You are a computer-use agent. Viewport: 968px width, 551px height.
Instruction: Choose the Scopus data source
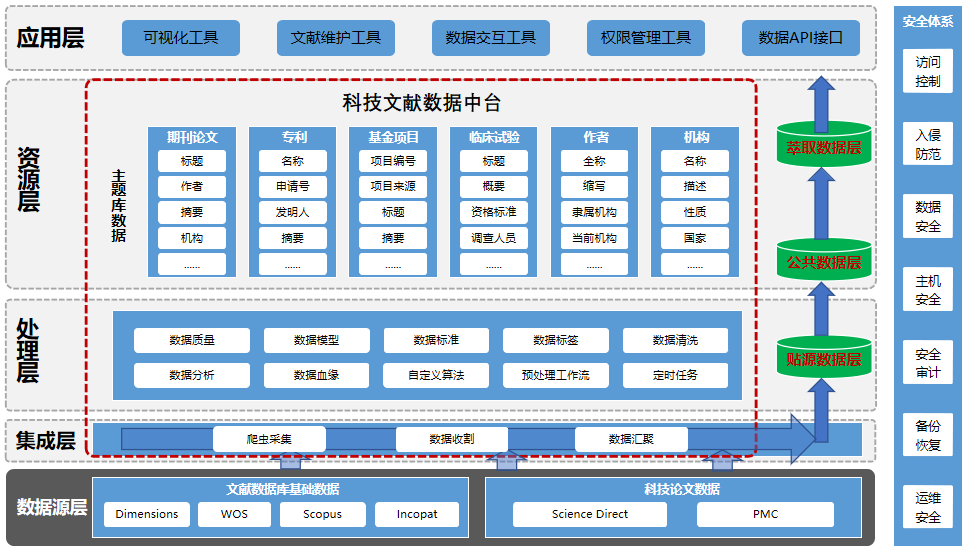pyautogui.click(x=322, y=514)
